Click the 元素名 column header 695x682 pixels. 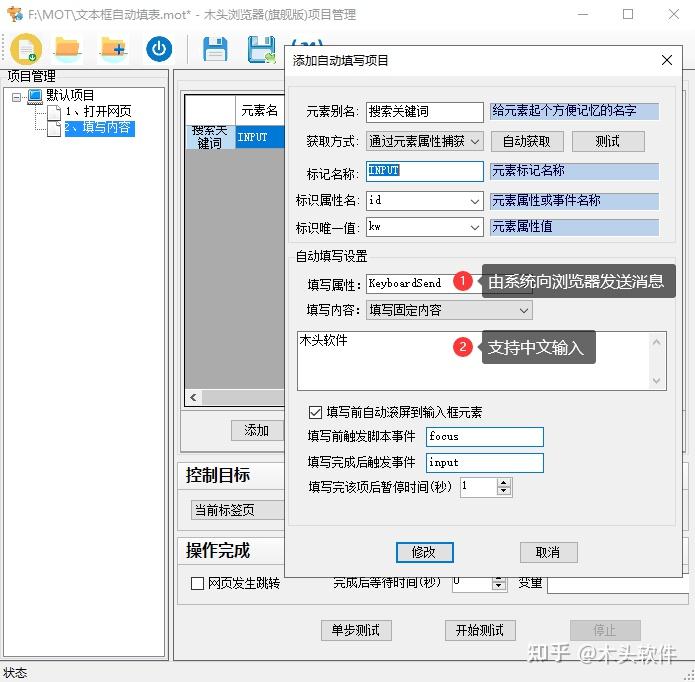point(260,110)
